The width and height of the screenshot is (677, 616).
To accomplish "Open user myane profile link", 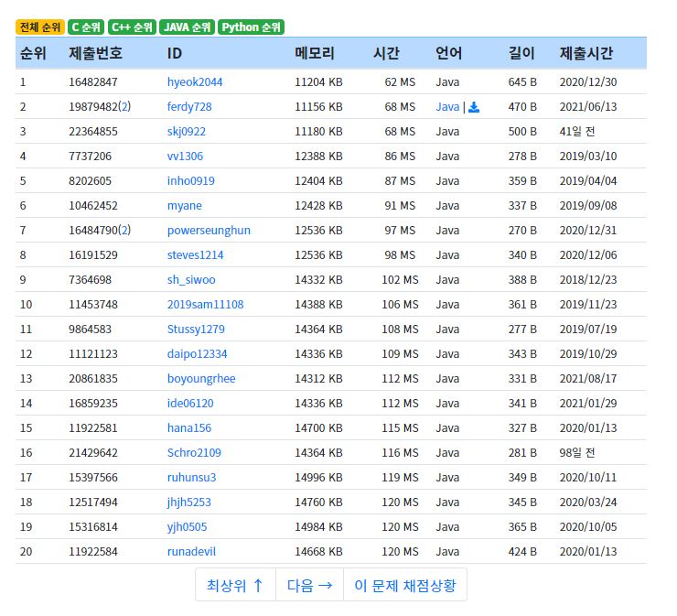I will 185,206.
